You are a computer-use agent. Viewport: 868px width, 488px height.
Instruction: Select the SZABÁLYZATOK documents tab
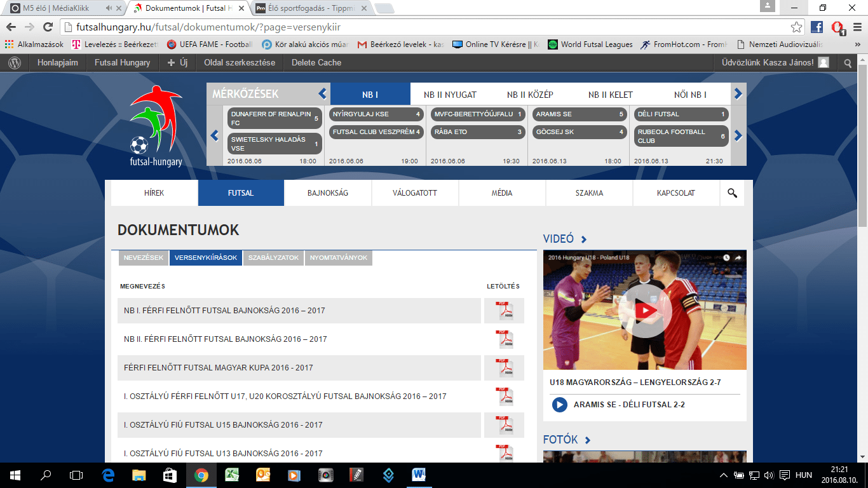pos(273,258)
